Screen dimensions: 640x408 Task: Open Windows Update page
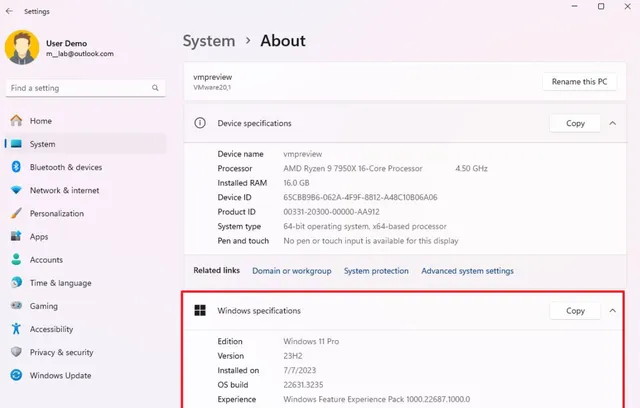(x=85, y=375)
